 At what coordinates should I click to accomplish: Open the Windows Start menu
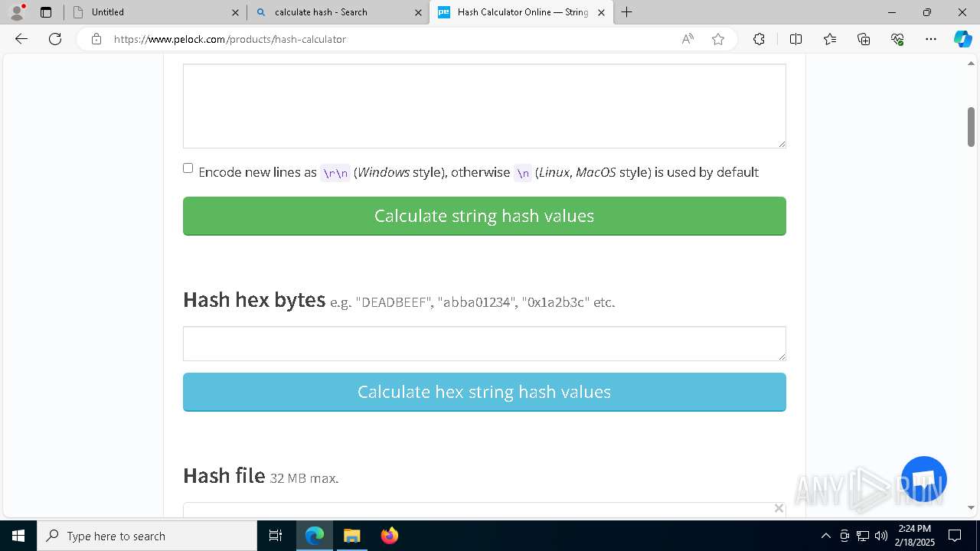[x=18, y=536]
